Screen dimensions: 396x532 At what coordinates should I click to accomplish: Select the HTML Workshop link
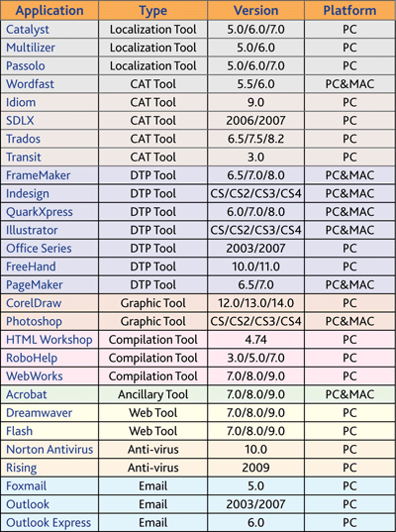(49, 340)
